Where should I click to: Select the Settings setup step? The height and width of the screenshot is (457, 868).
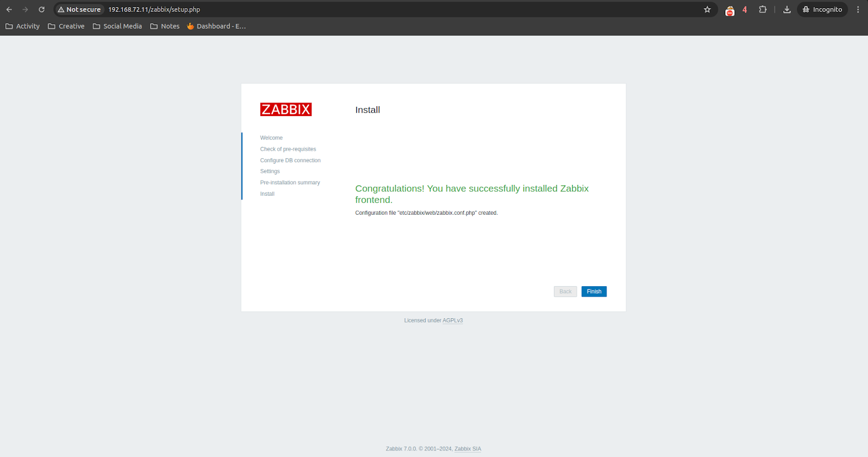click(x=270, y=171)
